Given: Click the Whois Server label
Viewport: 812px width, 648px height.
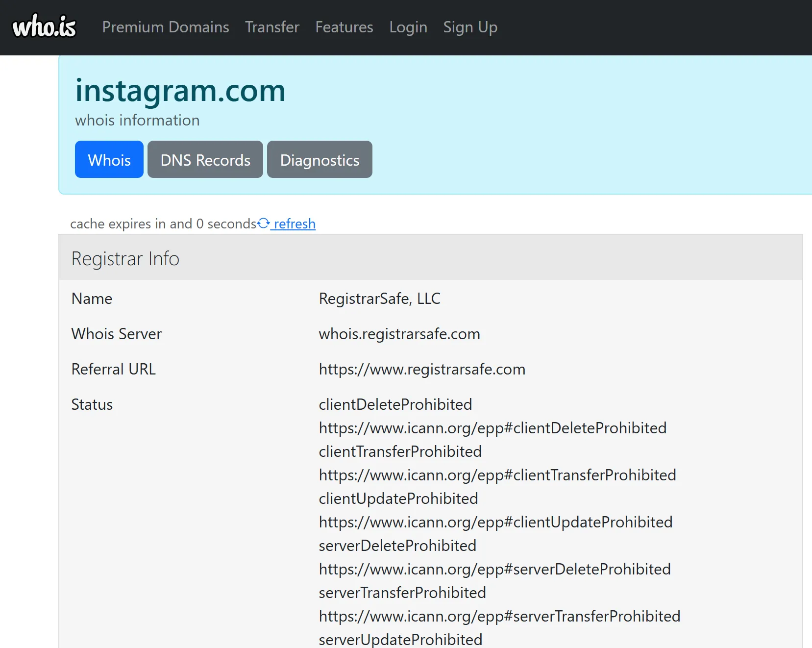Looking at the screenshot, I should coord(117,334).
